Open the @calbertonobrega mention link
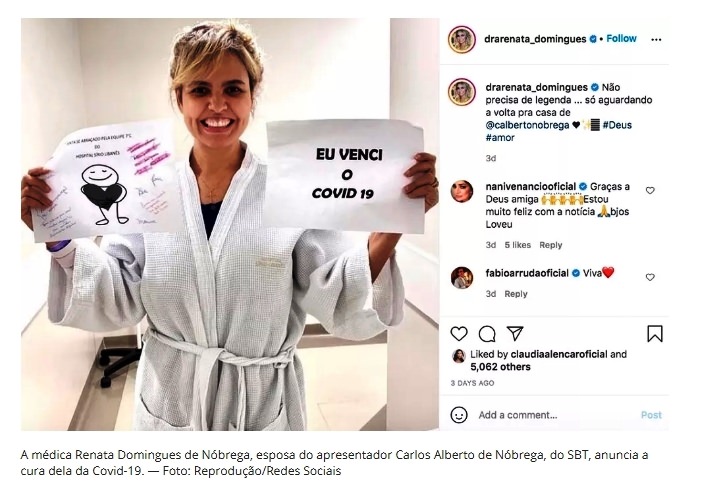 pos(527,125)
